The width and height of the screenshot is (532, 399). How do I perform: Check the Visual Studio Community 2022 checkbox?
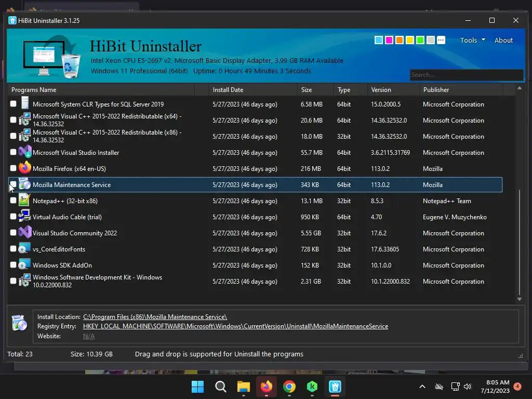[13, 232]
